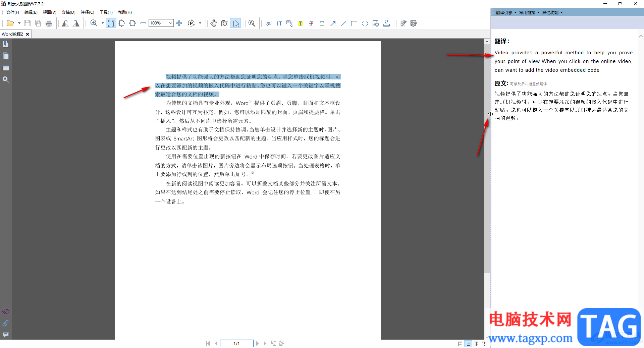The width and height of the screenshot is (644, 348).
Task: Select the yellow Highlight text tool
Action: point(301,23)
